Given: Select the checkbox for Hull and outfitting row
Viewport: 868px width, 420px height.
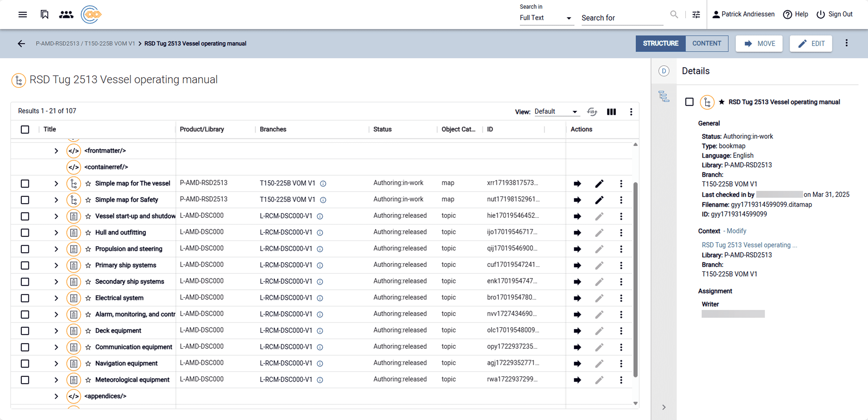Looking at the screenshot, I should coord(25,232).
